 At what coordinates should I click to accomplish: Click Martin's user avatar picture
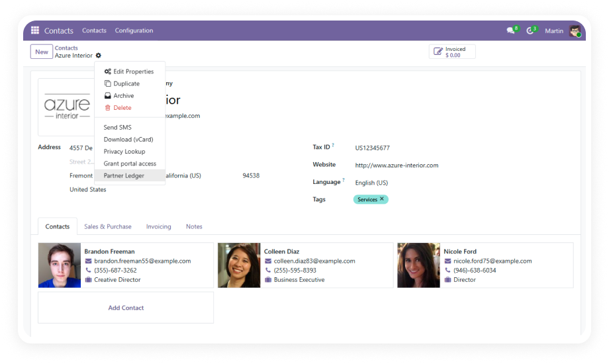click(575, 30)
